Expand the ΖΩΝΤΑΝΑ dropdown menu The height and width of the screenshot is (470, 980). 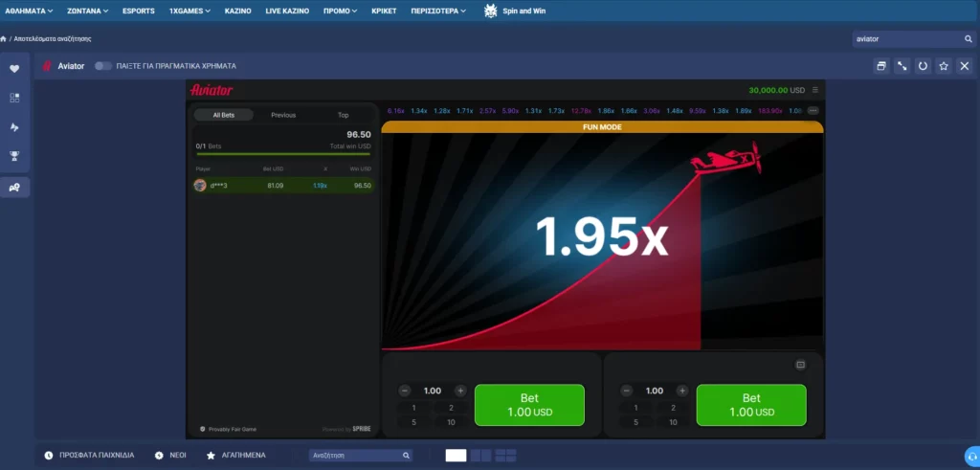tap(87, 11)
